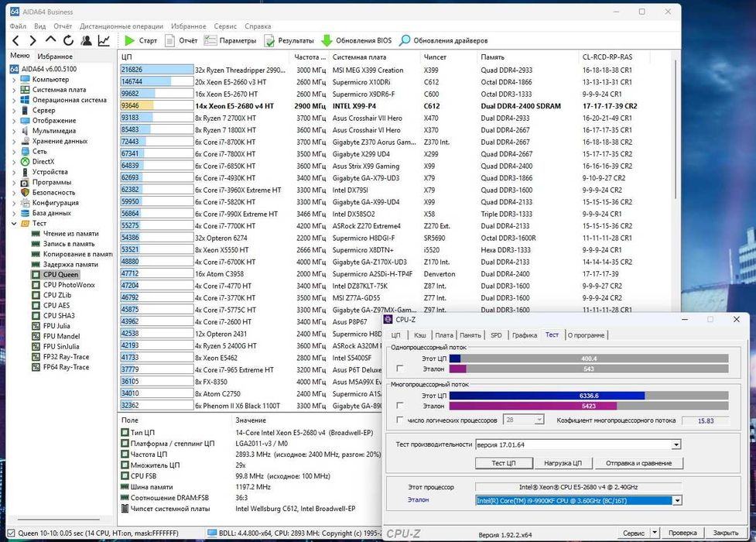
Task: Open Сервис dropdown arrow in CPU-Z
Action: click(655, 533)
